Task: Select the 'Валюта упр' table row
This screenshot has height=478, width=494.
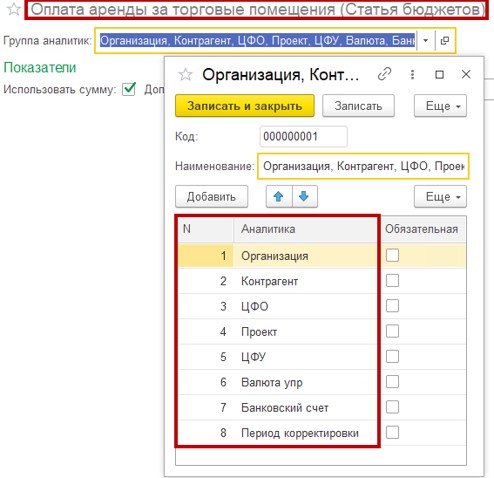Action: click(x=322, y=382)
